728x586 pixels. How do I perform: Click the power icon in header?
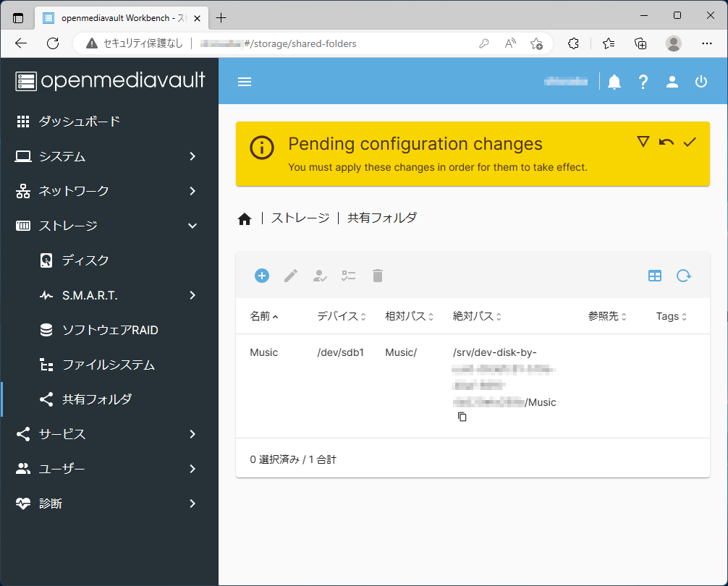point(701,82)
